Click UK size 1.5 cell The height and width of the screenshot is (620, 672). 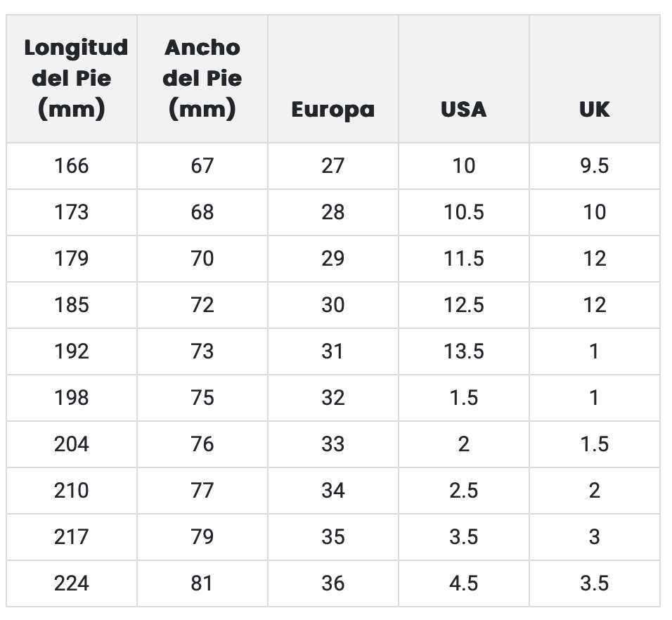tap(595, 444)
